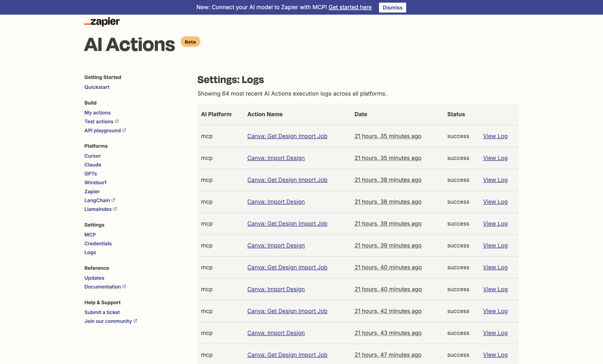Click the 'Status' column header
This screenshot has height=364, width=603.
[456, 114]
